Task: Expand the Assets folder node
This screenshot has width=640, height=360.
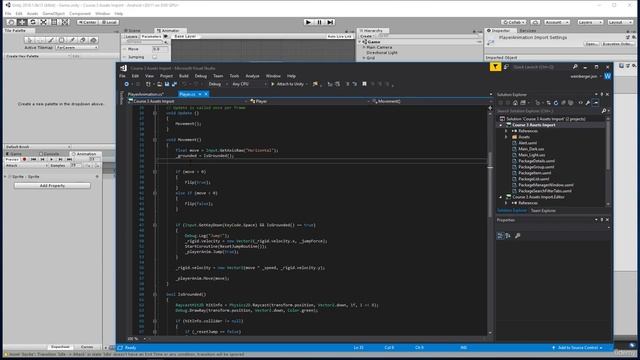Action: 506,137
